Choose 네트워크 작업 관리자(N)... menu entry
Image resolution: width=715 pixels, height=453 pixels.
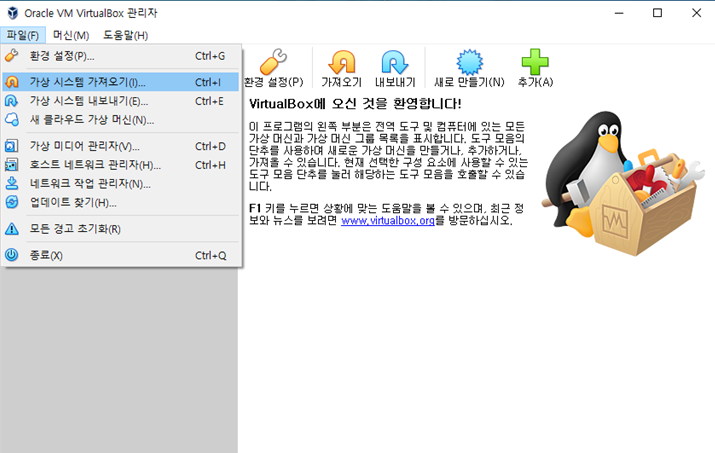(x=120, y=183)
